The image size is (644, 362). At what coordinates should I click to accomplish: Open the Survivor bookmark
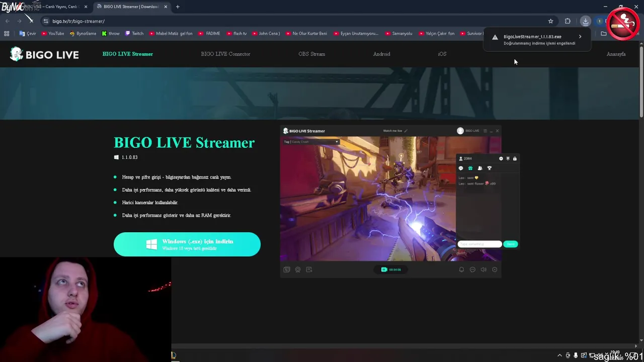(471, 34)
